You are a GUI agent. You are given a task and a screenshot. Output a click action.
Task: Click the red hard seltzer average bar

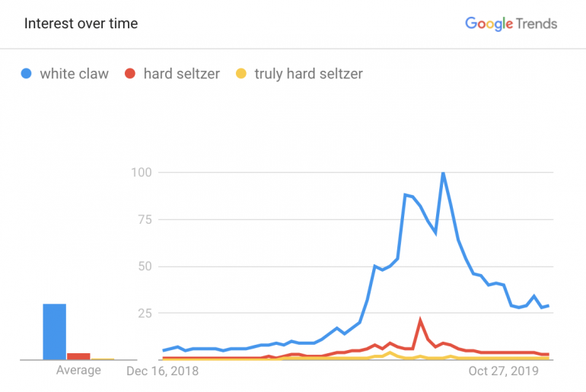click(x=78, y=355)
